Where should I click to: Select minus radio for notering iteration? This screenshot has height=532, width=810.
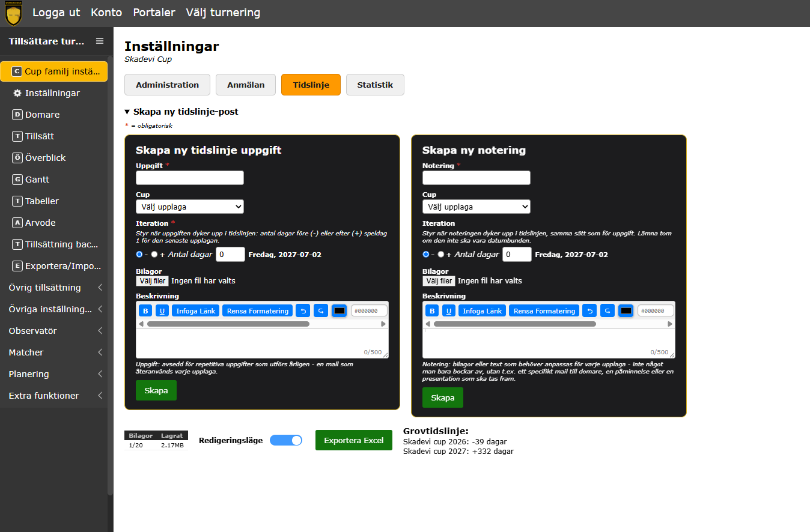pyautogui.click(x=426, y=255)
